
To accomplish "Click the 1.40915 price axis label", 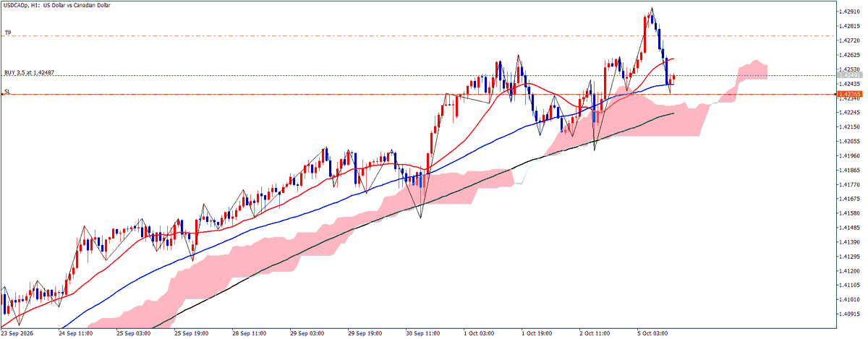I will click(x=850, y=314).
